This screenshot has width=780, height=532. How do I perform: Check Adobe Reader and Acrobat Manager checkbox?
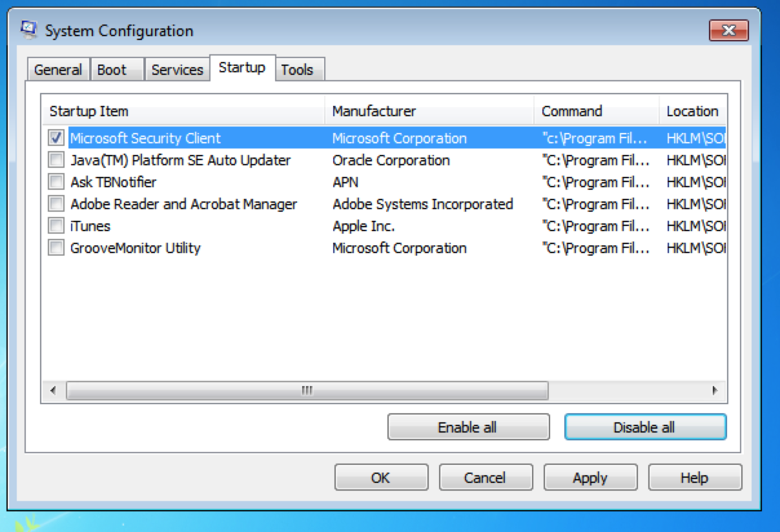point(56,203)
